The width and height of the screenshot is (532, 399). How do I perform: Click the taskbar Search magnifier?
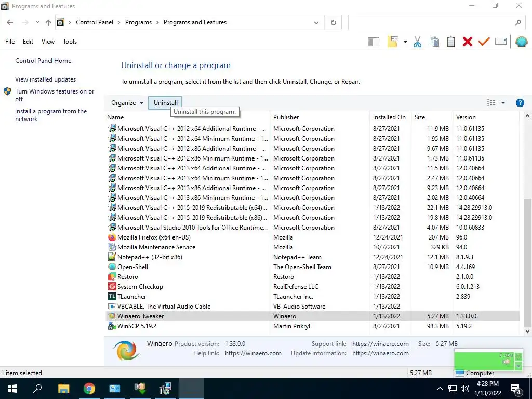click(37, 389)
